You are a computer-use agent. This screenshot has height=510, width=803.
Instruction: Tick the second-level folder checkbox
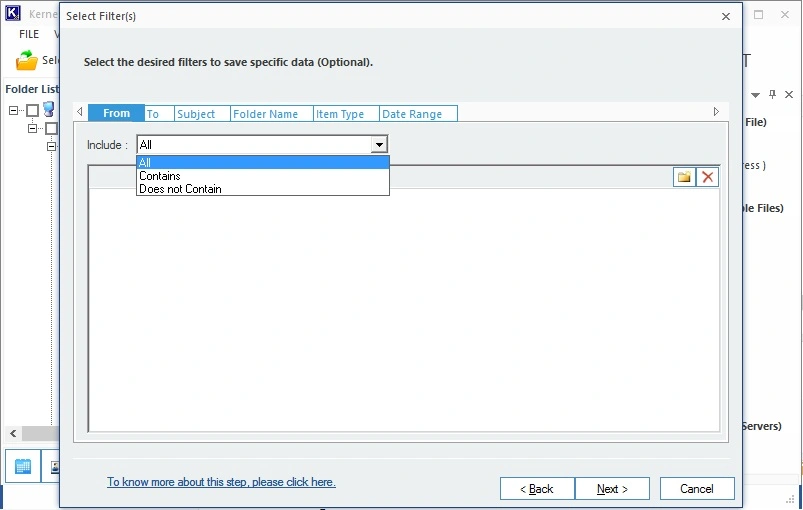pos(50,129)
